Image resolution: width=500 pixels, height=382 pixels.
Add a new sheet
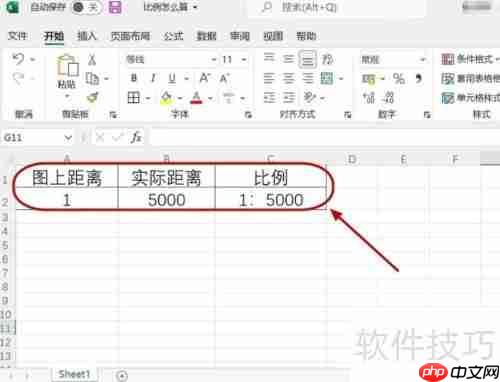[x=122, y=376]
